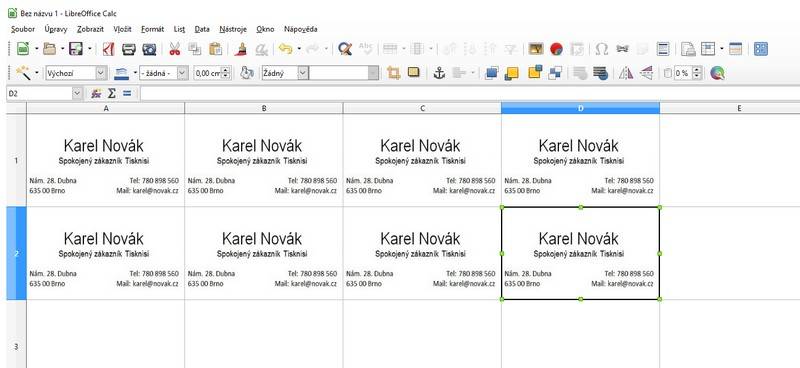The width and height of the screenshot is (800, 368).
Task: Click the line width field 0,00 cm
Action: [x=208, y=73]
